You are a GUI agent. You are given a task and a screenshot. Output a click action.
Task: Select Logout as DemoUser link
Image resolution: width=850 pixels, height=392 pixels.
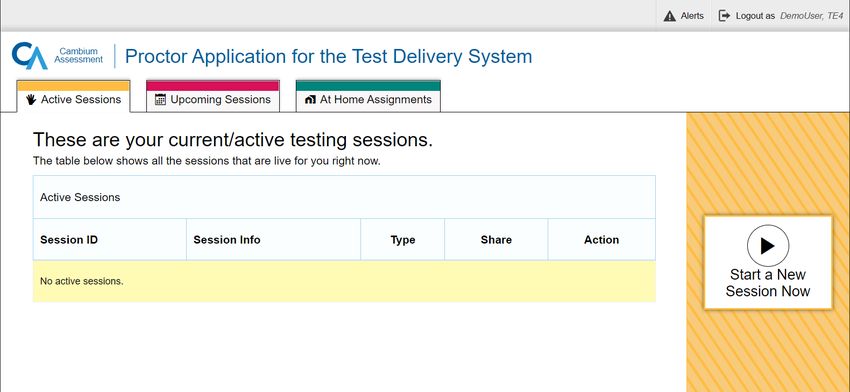(781, 16)
